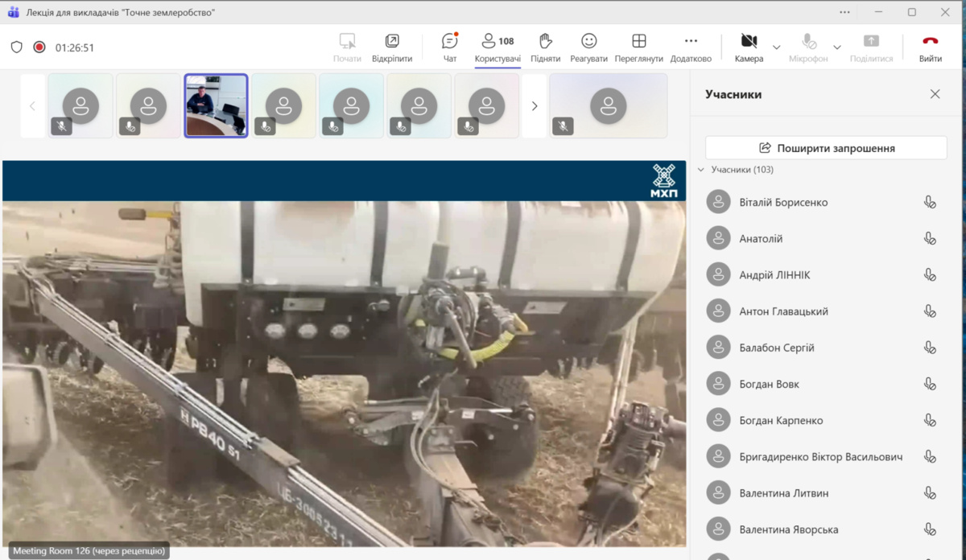Expand camera options dropdown arrow
Viewport: 966px width, 560px height.
click(x=777, y=47)
